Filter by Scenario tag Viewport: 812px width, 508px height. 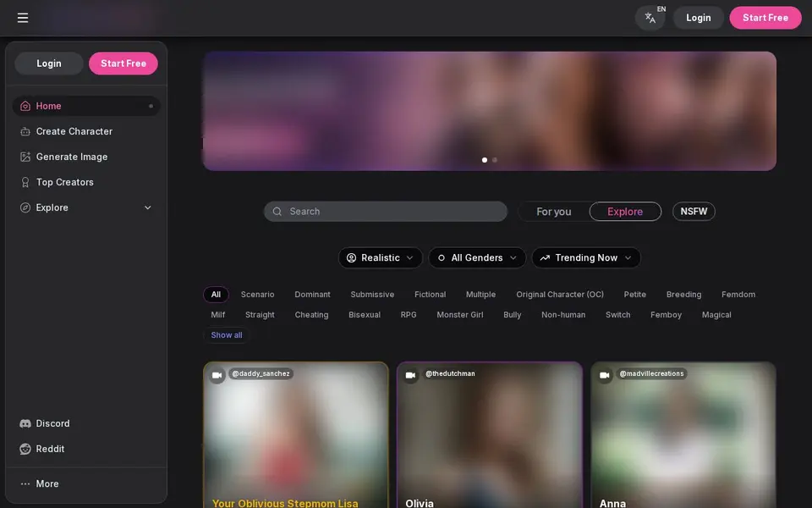tap(257, 295)
